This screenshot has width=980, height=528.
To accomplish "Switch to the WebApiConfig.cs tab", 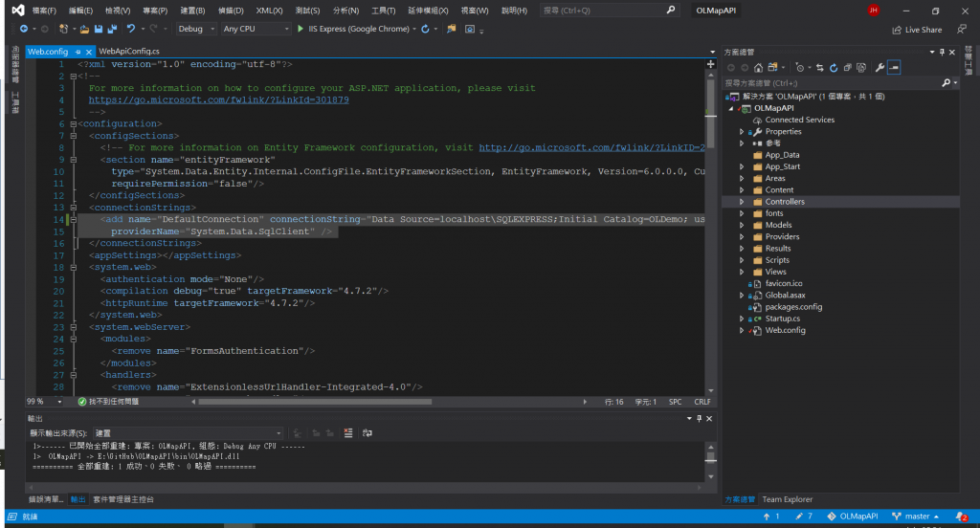I will pyautogui.click(x=128, y=51).
